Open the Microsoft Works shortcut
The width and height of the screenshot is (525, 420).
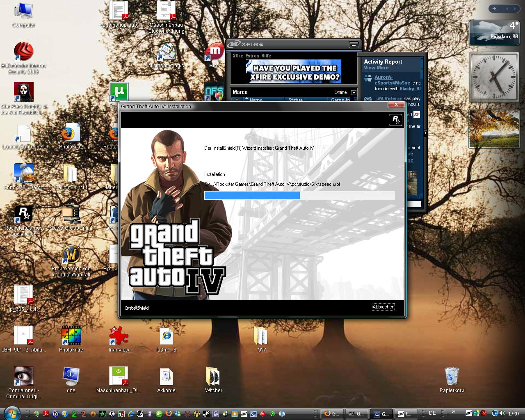pyautogui.click(x=167, y=56)
